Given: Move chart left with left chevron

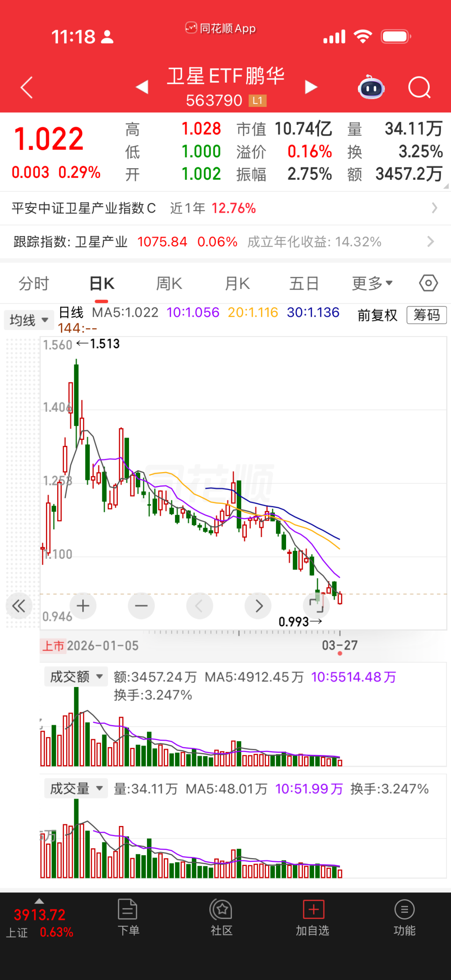Looking at the screenshot, I should tap(199, 606).
